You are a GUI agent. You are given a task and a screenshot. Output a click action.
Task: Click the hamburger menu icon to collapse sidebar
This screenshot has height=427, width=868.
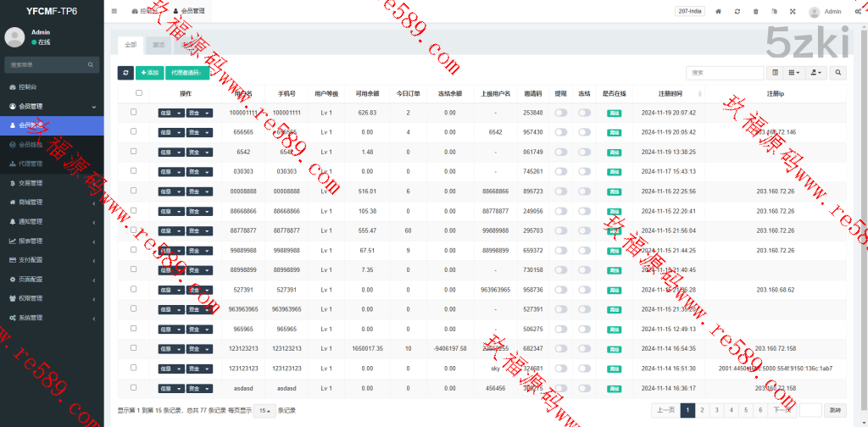(114, 12)
